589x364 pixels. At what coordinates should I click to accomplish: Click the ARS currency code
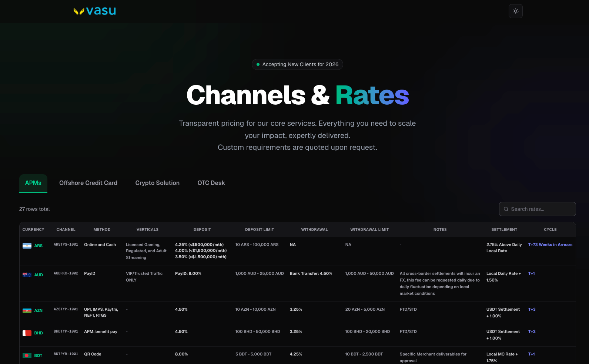pyautogui.click(x=39, y=246)
